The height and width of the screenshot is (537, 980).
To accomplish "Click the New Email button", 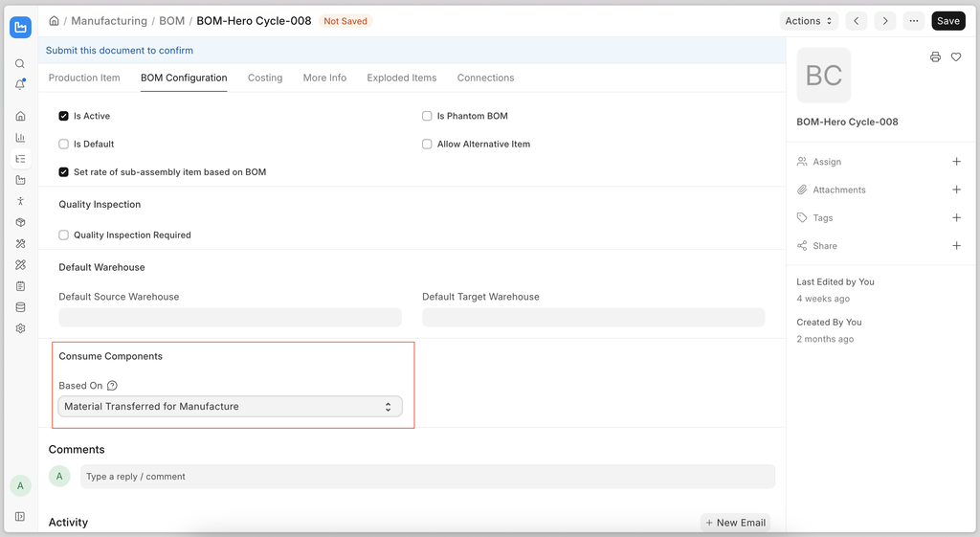I will point(735,523).
